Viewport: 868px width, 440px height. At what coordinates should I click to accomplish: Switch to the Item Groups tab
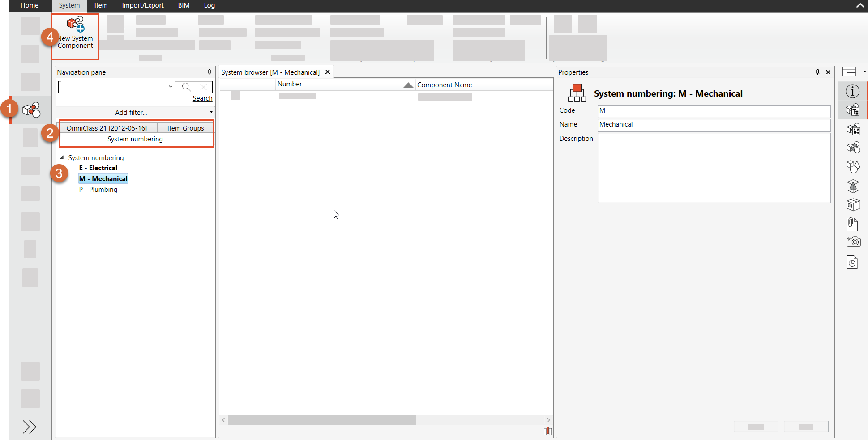185,128
